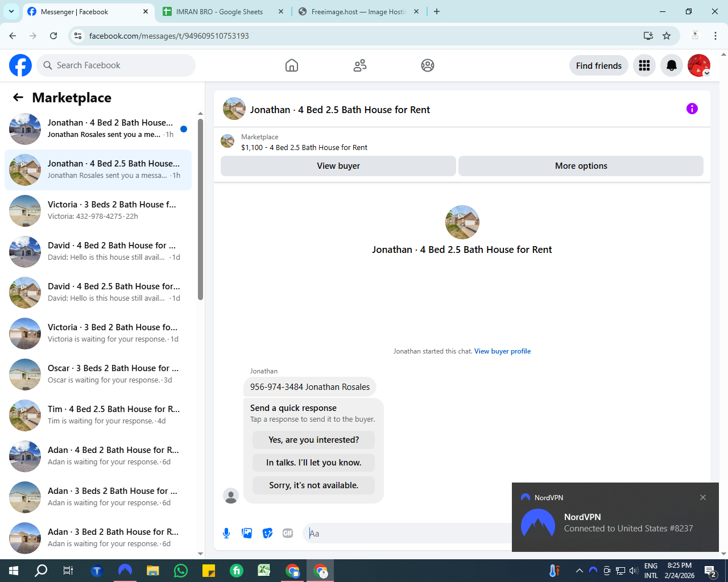This screenshot has width=728, height=582.
Task: Send quick response 'Sorry, it's not available.'
Action: 314,485
